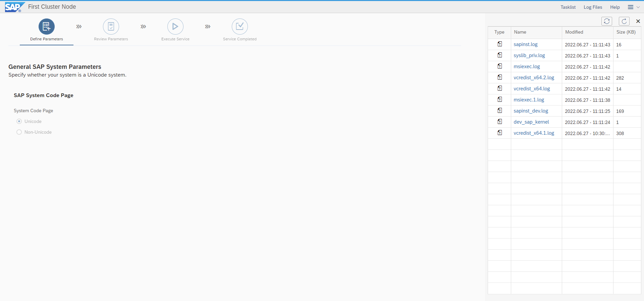Expand the menu dropdown chevron

[638, 7]
